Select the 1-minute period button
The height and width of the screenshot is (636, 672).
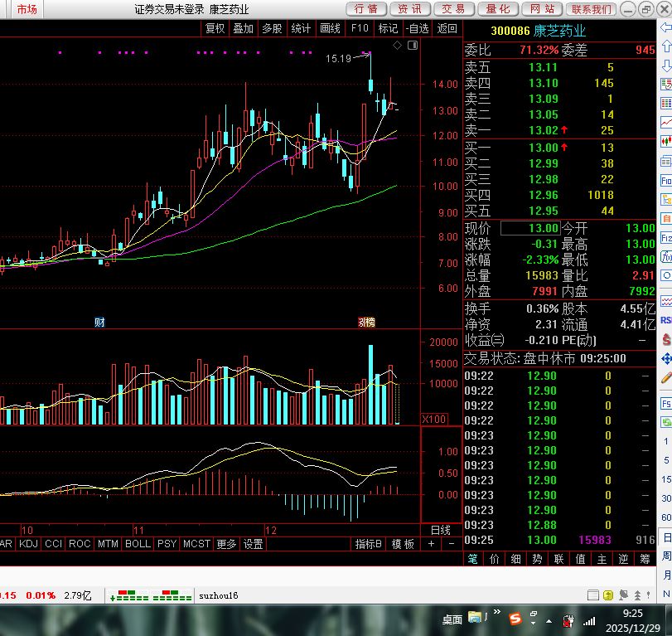(x=666, y=441)
